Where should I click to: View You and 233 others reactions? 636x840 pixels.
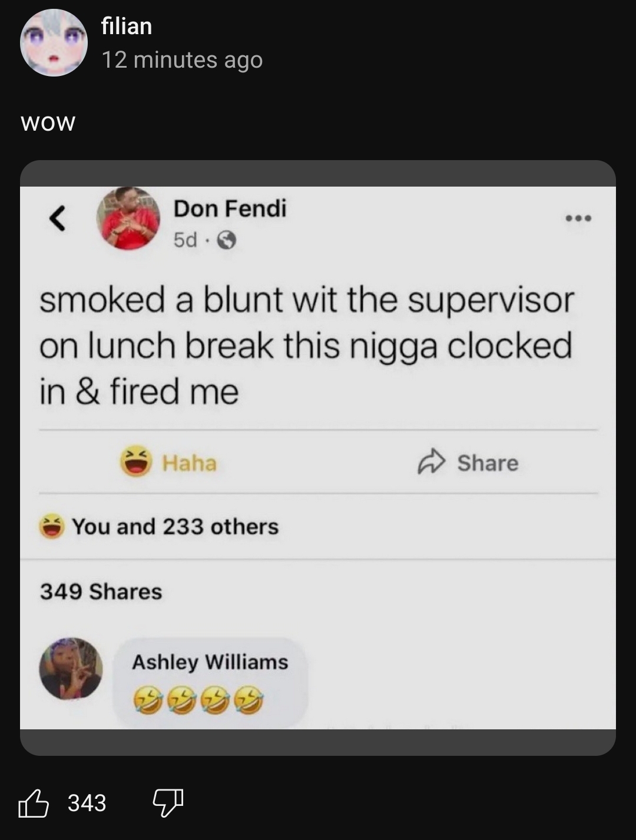click(x=159, y=526)
